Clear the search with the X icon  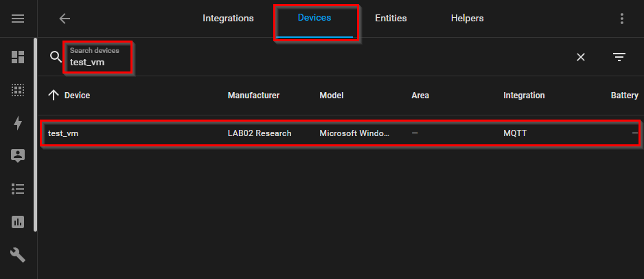580,57
